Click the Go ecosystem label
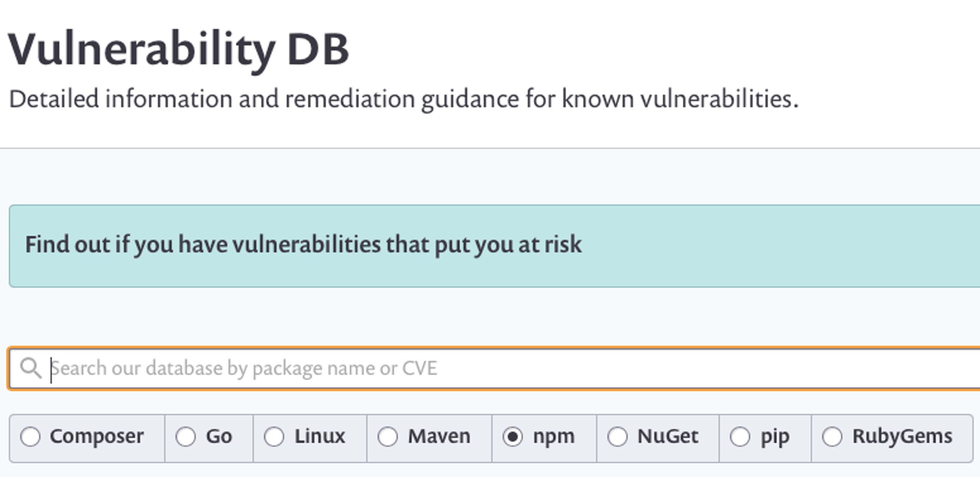The width and height of the screenshot is (980, 477). [x=219, y=436]
